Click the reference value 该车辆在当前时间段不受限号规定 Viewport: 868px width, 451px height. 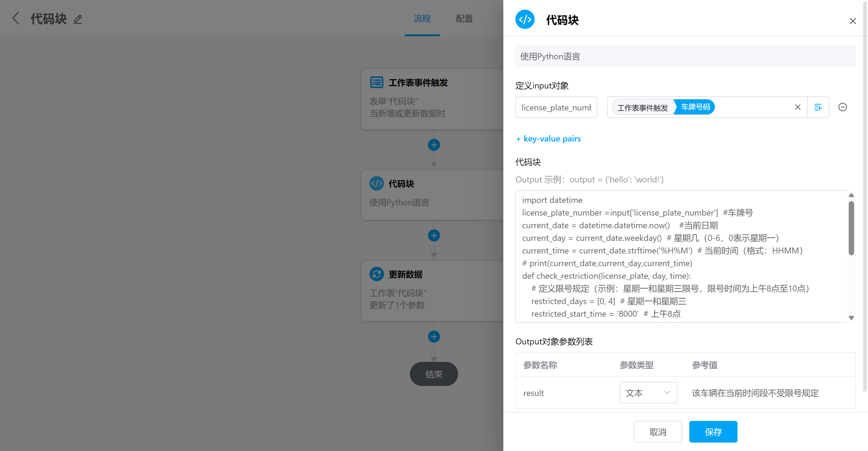click(755, 393)
